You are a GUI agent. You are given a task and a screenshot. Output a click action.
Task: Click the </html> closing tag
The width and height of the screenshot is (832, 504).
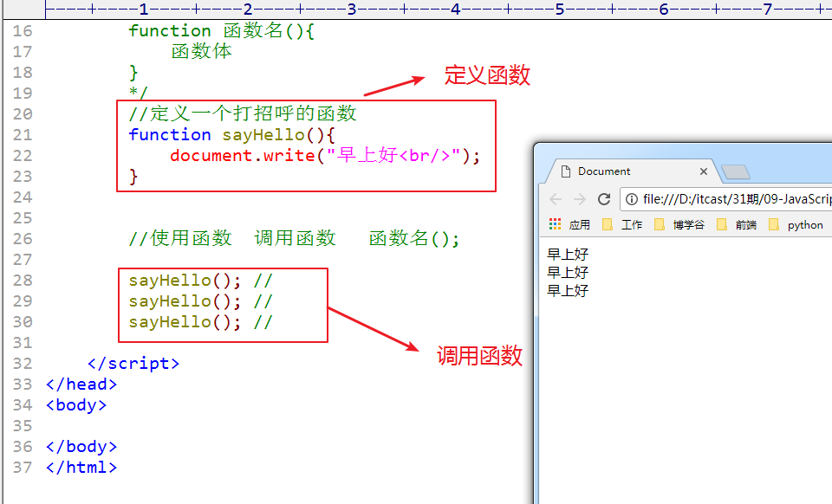pos(81,468)
